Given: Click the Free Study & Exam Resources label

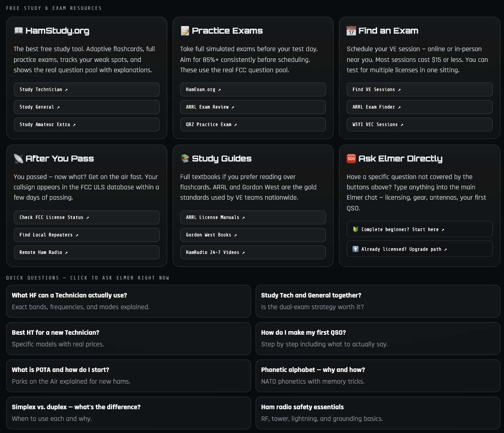Looking at the screenshot, I should (54, 8).
